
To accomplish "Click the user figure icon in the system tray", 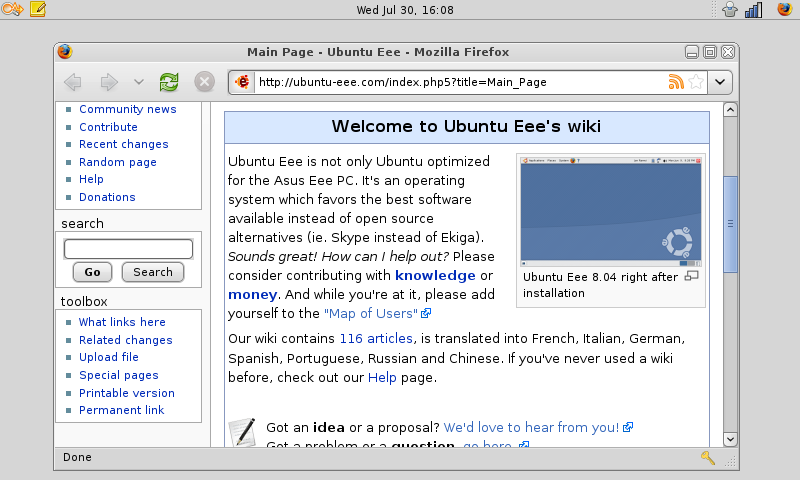I will point(730,9).
